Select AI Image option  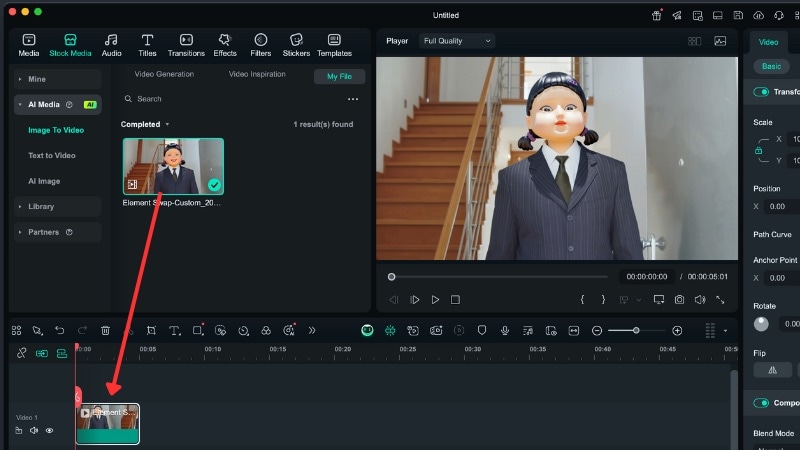tap(44, 181)
